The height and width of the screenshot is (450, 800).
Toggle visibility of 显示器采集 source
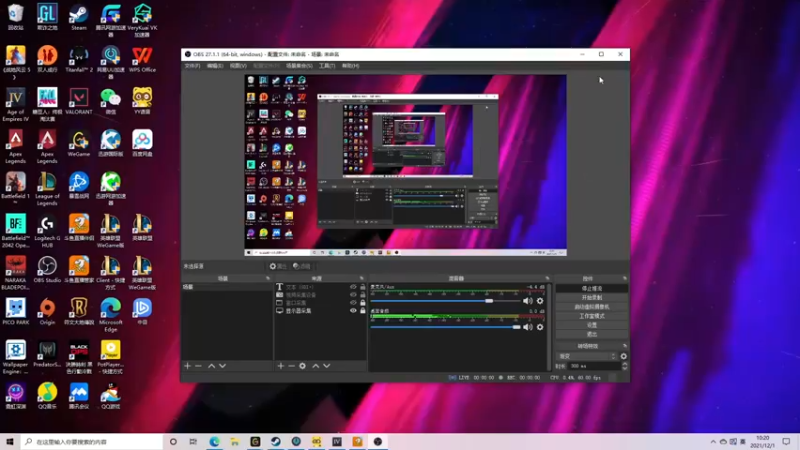(x=353, y=310)
